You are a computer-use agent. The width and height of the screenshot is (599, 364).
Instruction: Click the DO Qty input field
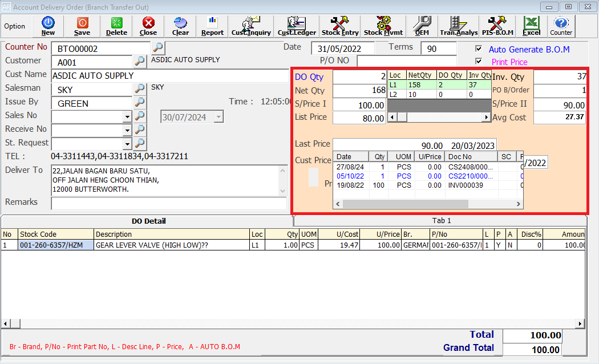pos(360,77)
